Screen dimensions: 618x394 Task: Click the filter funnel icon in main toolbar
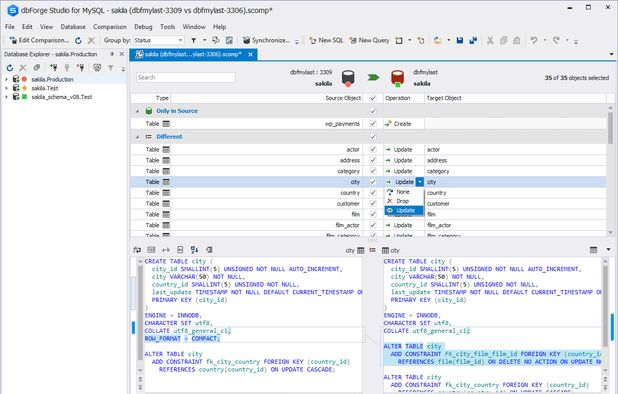coord(194,40)
